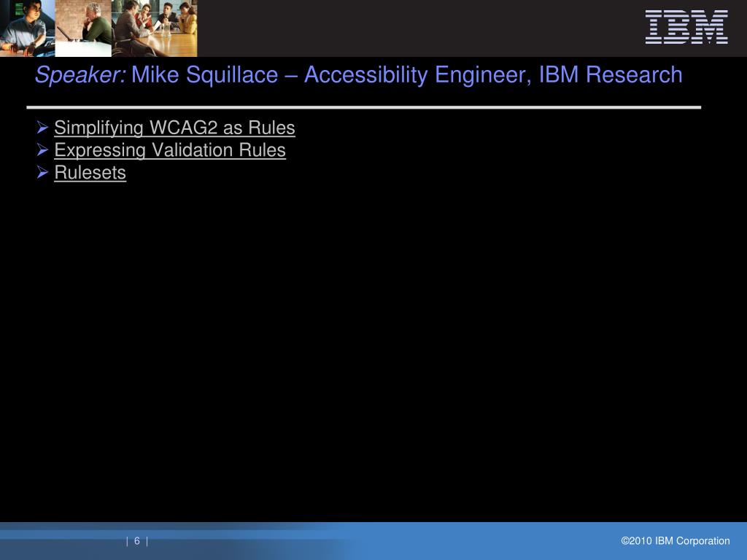747x560 pixels.
Task: Click the header photo of man at computer
Action: point(28,28)
